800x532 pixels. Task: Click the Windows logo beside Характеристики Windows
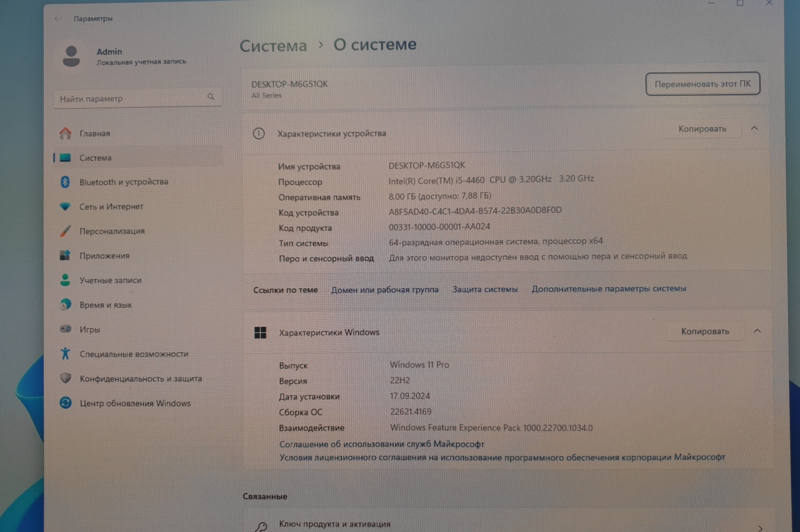click(260, 333)
